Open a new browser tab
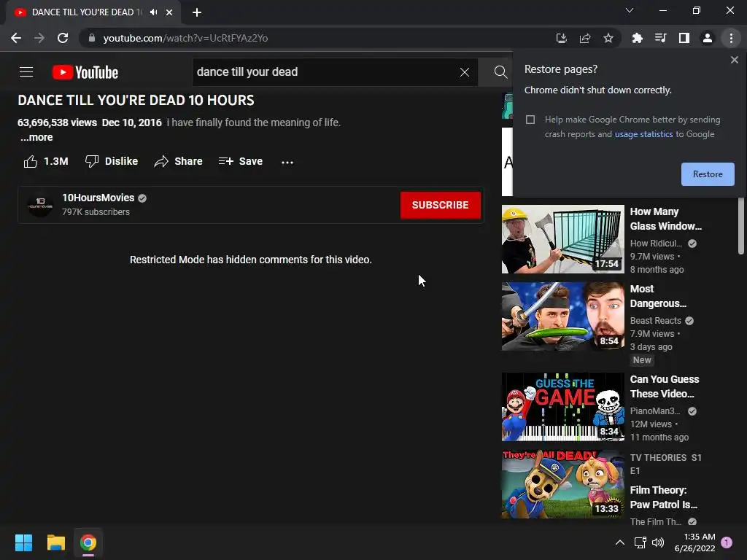Image resolution: width=747 pixels, height=560 pixels. (197, 12)
